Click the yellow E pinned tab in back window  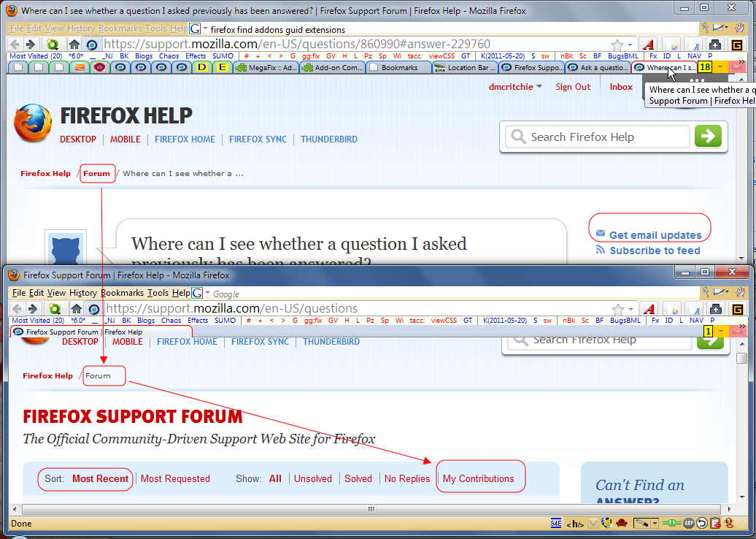222,67
